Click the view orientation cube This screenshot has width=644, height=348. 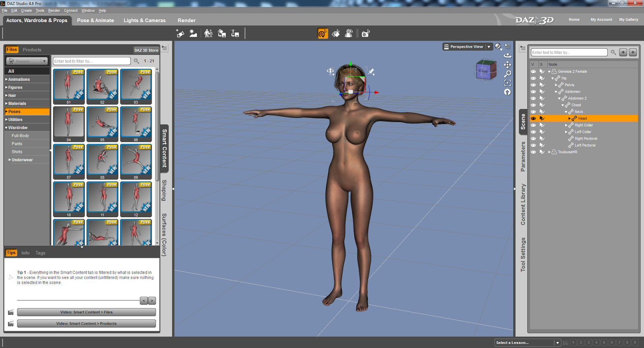point(486,70)
